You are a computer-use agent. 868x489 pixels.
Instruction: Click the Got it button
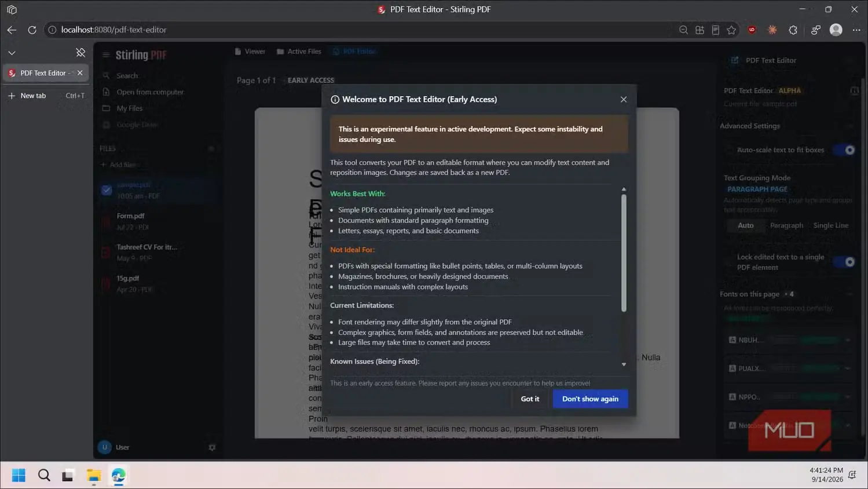coord(530,399)
